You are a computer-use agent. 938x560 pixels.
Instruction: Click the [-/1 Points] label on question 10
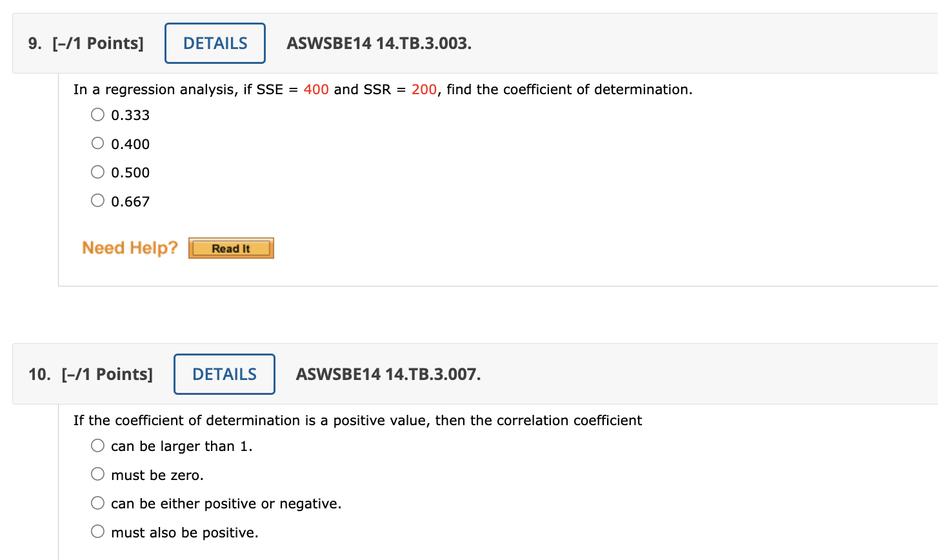click(x=107, y=374)
